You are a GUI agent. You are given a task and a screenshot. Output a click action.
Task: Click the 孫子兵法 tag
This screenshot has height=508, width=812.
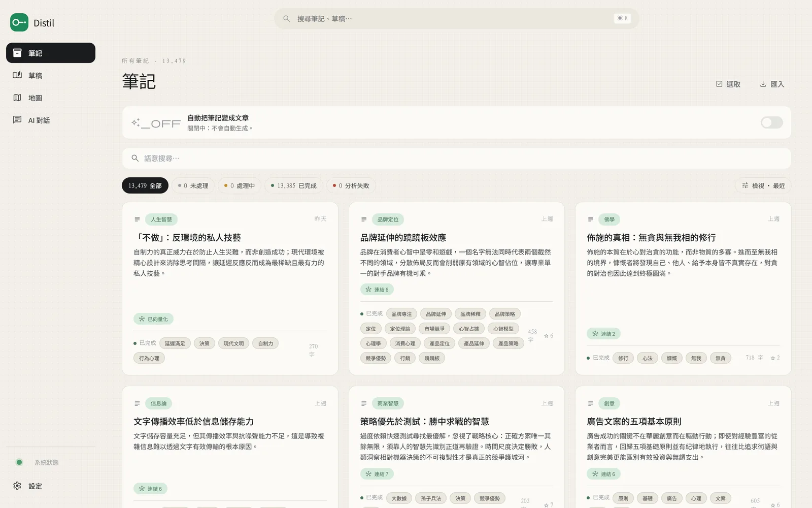[431, 498]
